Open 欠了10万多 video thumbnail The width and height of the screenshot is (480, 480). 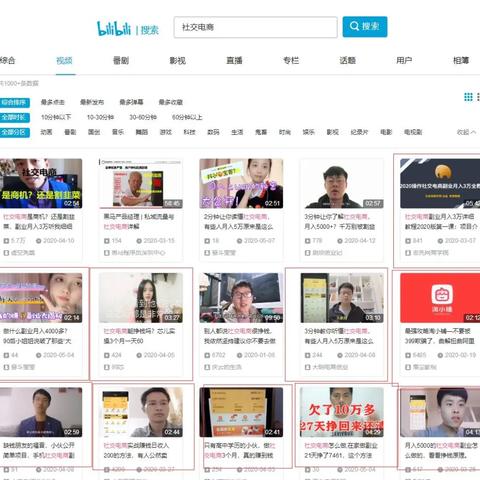coord(342,412)
